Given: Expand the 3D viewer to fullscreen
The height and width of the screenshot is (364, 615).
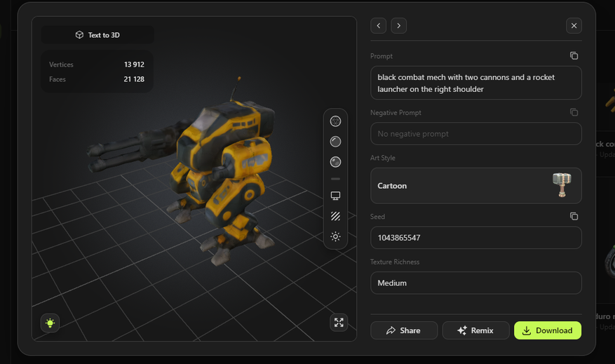Looking at the screenshot, I should coord(339,323).
